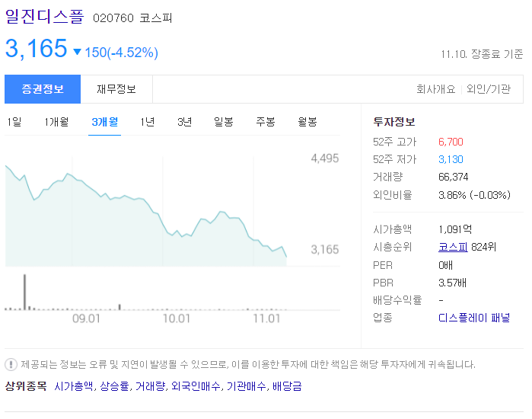Show the 1년 chart period
The width and height of the screenshot is (532, 419).
(x=148, y=122)
